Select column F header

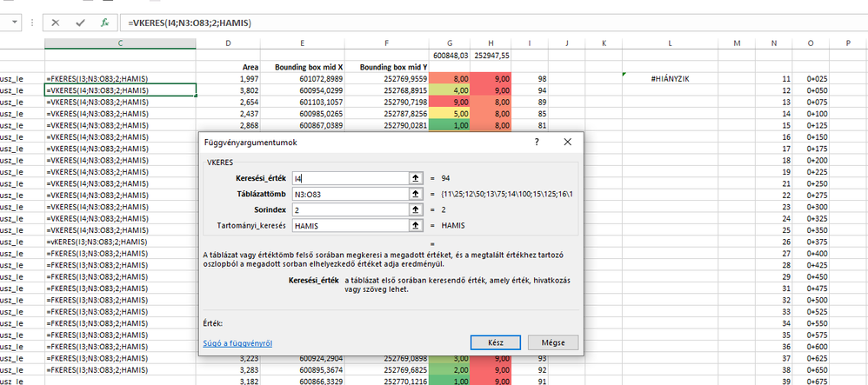pyautogui.click(x=387, y=43)
